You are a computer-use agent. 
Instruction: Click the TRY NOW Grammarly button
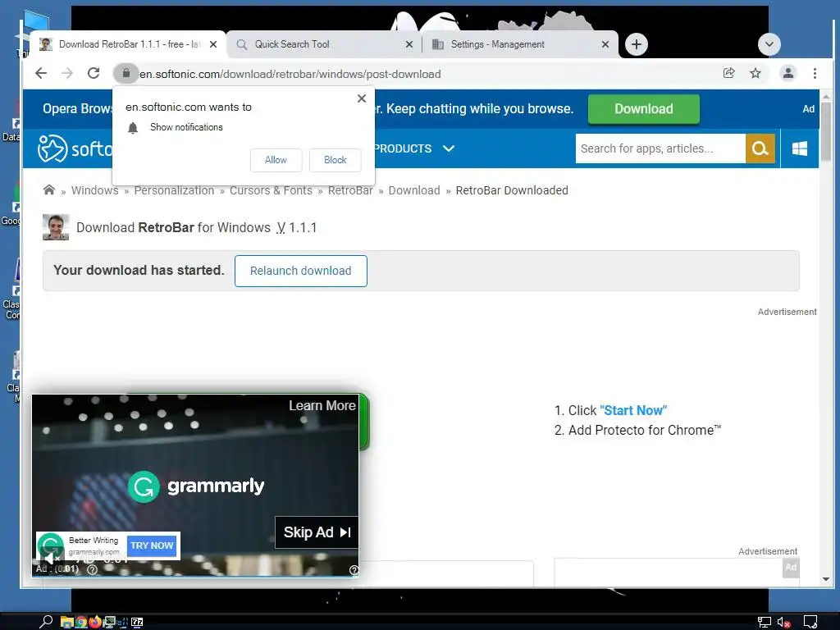[x=152, y=546]
